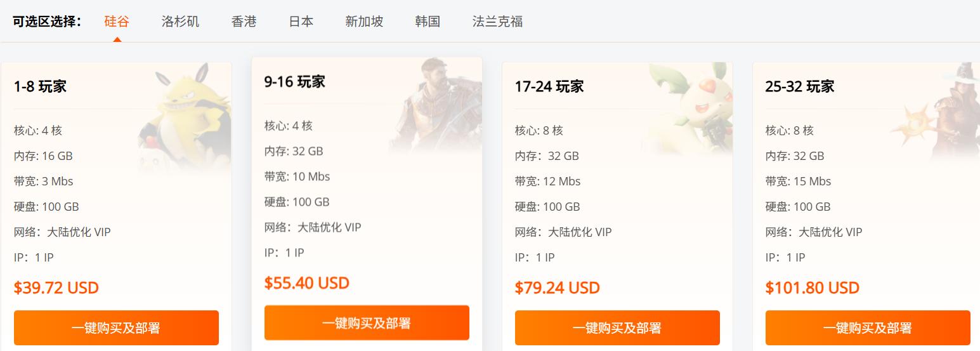Switch region to 新加坡
This screenshot has width=980, height=351.
click(364, 22)
